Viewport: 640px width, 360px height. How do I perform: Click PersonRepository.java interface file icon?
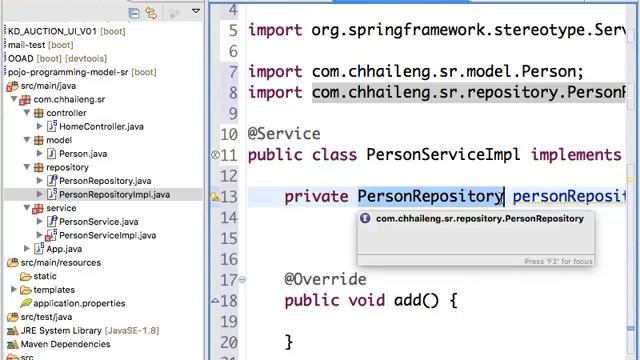pos(52,180)
